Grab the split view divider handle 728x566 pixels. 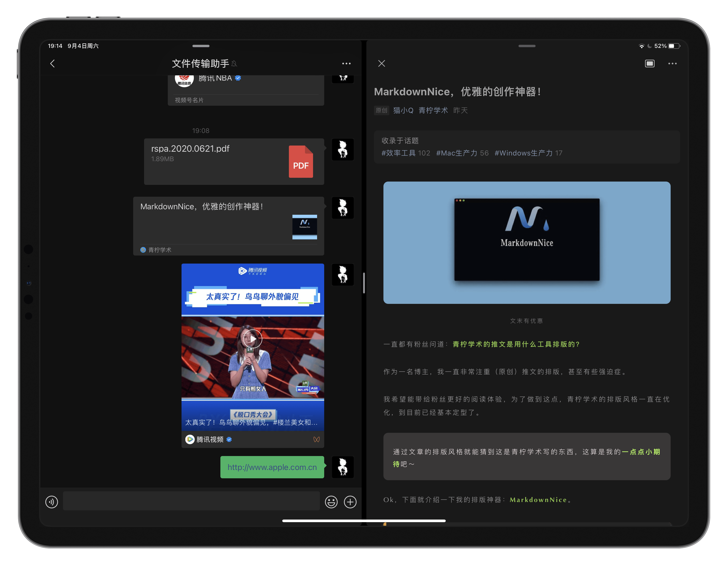[364, 283]
